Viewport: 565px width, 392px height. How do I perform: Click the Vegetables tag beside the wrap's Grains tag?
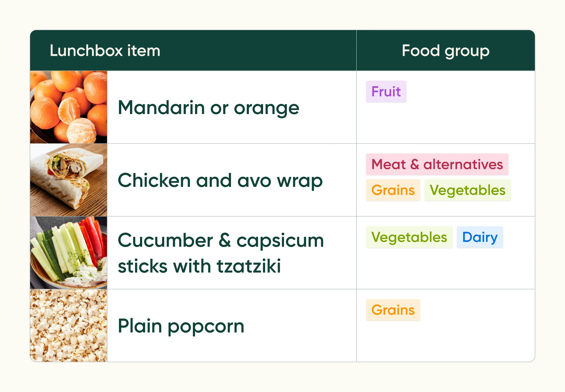[467, 190]
